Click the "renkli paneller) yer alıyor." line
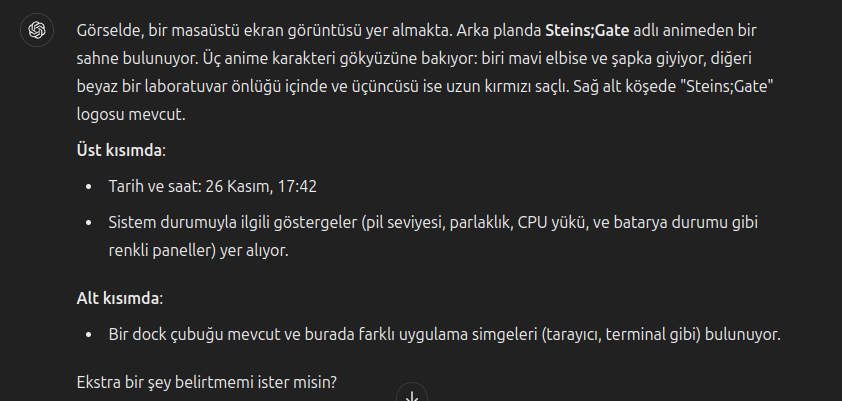 point(198,251)
